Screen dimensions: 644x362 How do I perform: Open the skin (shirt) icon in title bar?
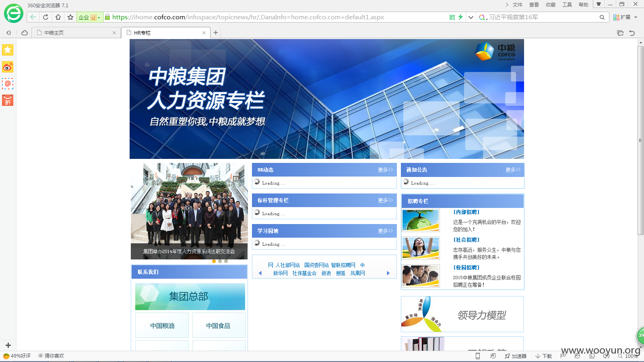coord(599,4)
